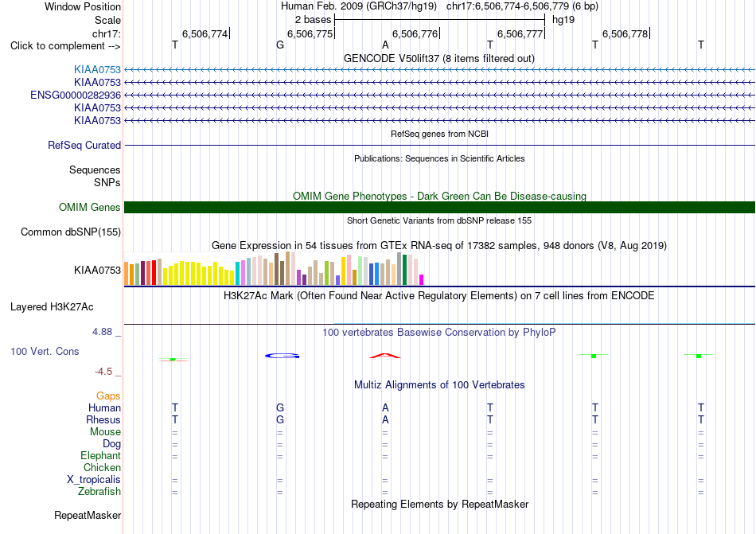Click the OMIM Genes track label
Image resolution: width=756 pixels, height=534 pixels.
pyautogui.click(x=90, y=207)
